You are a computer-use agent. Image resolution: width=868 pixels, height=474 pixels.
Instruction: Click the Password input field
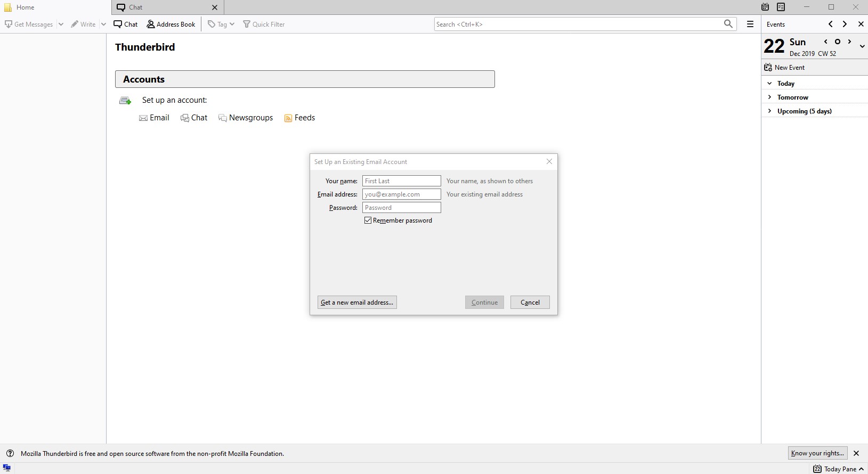(x=402, y=208)
